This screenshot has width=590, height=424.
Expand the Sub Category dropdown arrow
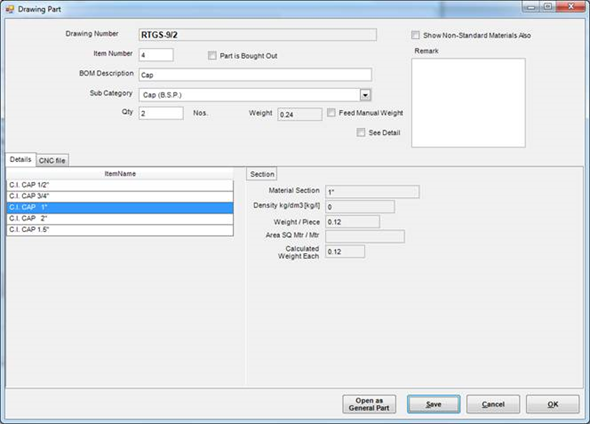(x=365, y=95)
